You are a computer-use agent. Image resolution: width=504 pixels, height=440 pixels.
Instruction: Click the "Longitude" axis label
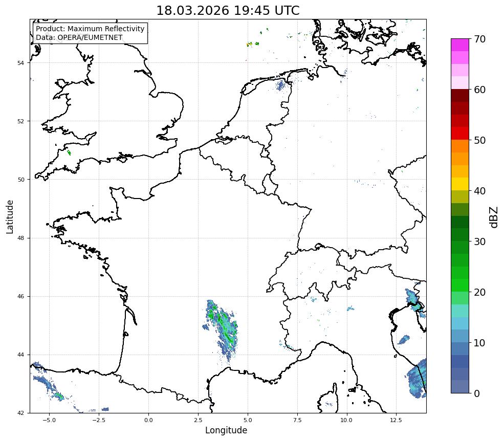click(226, 430)
